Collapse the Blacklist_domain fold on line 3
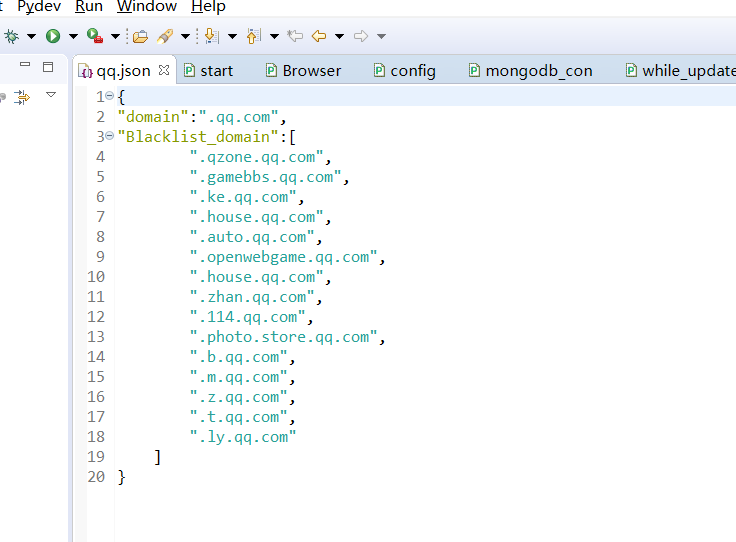This screenshot has height=542, width=736. [109, 136]
